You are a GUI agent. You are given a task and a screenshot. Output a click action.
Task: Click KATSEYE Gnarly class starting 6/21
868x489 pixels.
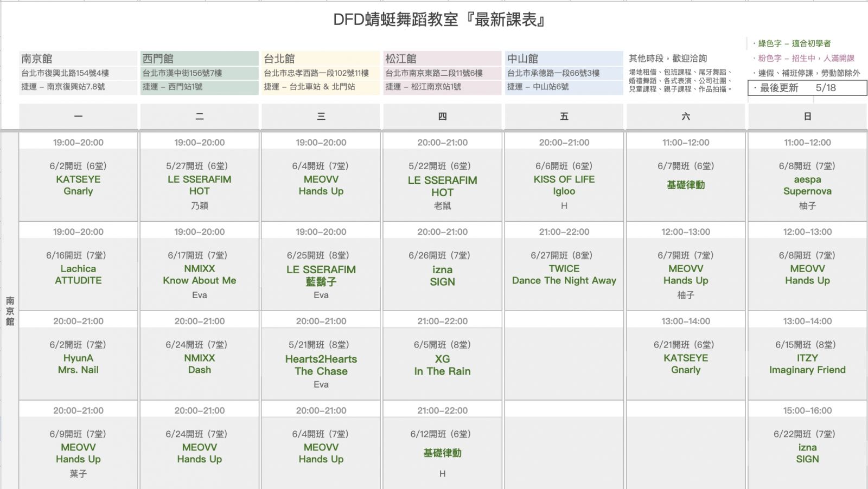(x=686, y=364)
